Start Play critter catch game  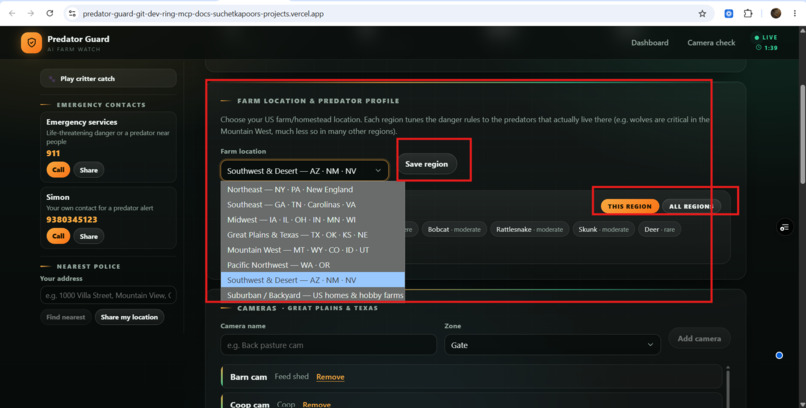coord(108,79)
